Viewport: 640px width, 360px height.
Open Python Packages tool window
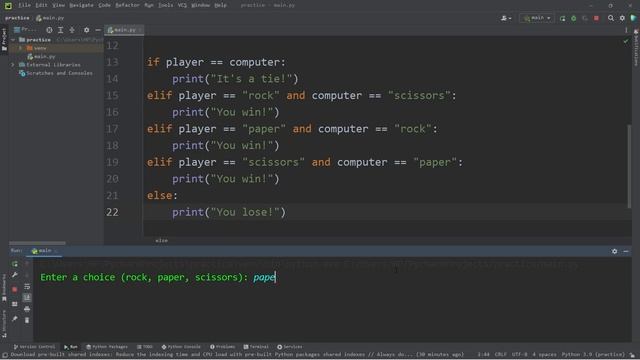[x=107, y=347]
